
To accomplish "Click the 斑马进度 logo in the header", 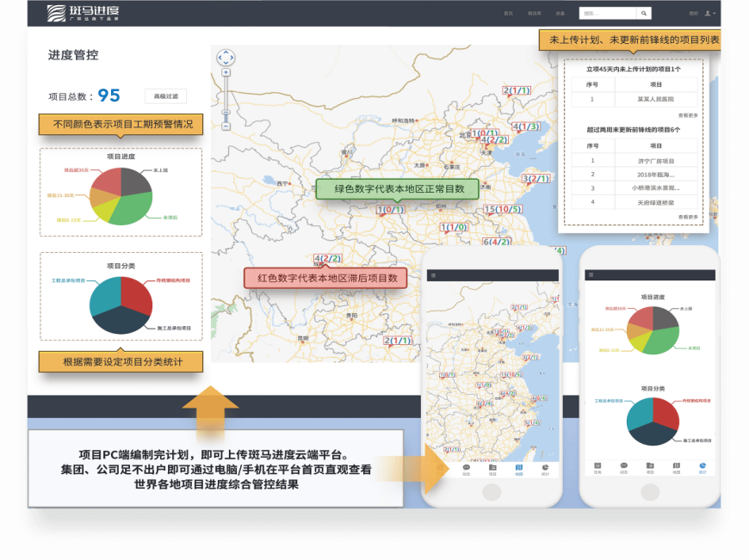I will tap(84, 13).
